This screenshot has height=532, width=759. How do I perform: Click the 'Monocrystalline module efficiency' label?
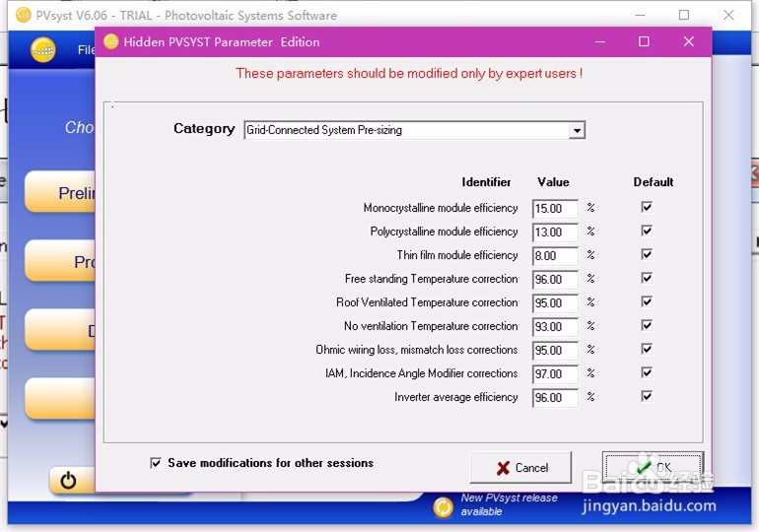click(441, 208)
